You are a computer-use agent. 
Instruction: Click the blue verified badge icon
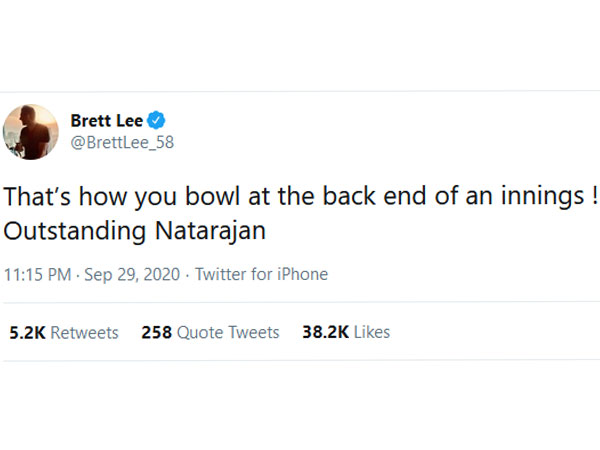tap(156, 121)
